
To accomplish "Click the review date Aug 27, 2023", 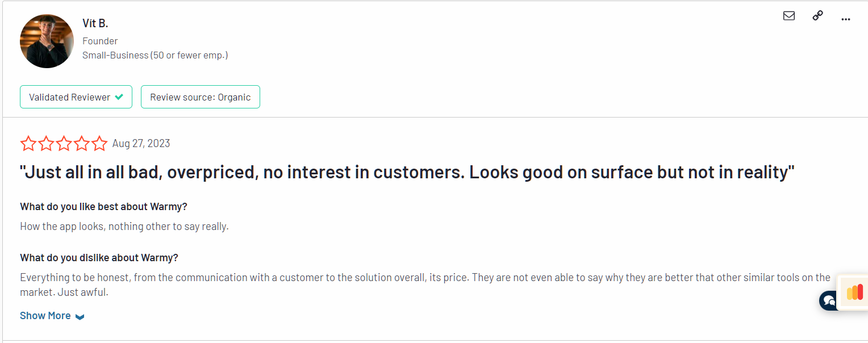I will (141, 144).
